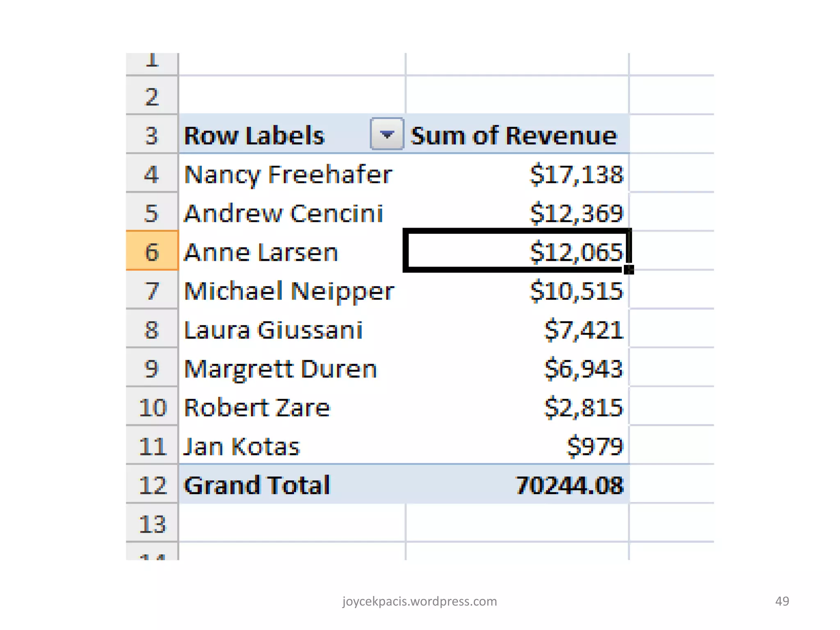Click row header number 12
Viewport: 840px width, 630px height.
pos(152,485)
